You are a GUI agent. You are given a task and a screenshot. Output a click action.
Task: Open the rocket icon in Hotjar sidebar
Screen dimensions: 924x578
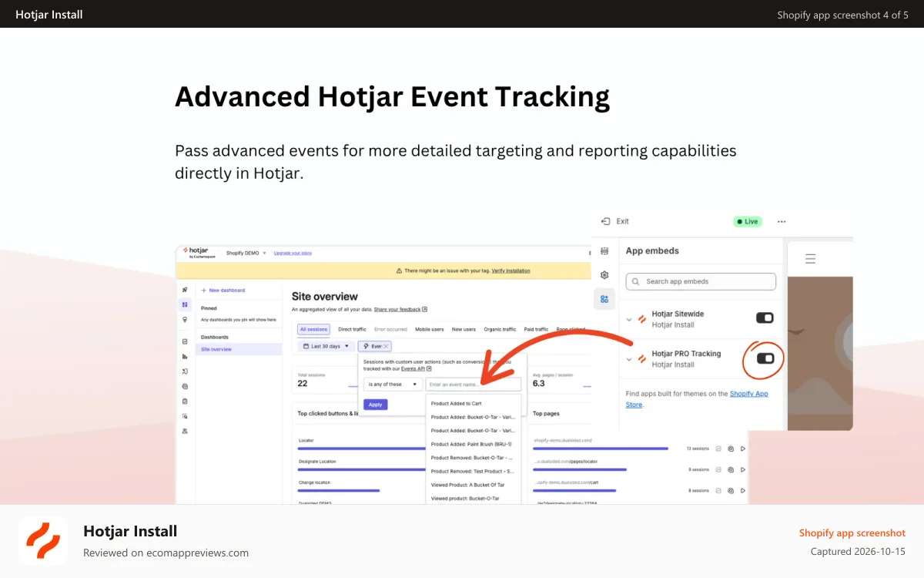click(185, 290)
